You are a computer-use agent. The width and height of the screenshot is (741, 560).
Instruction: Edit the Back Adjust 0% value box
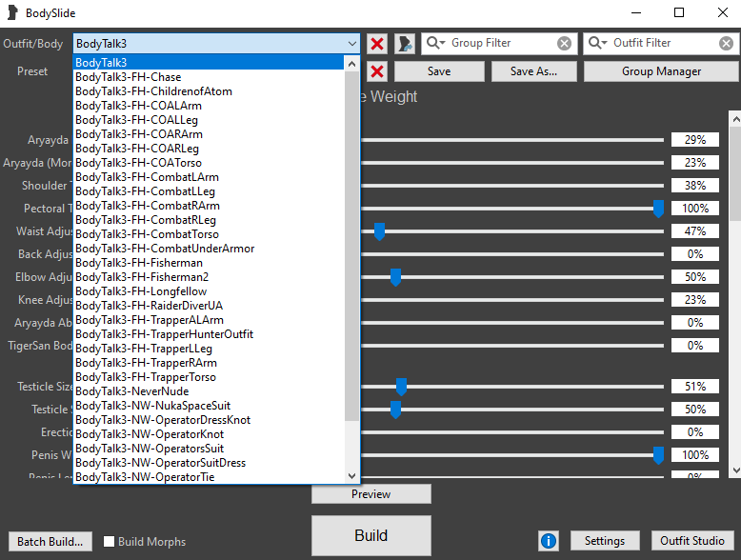click(695, 254)
